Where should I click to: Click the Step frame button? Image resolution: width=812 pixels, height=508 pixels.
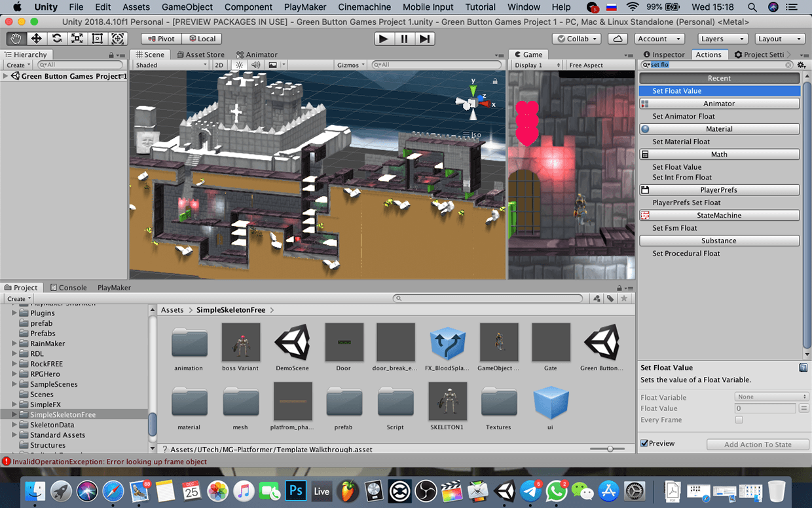[425, 39]
